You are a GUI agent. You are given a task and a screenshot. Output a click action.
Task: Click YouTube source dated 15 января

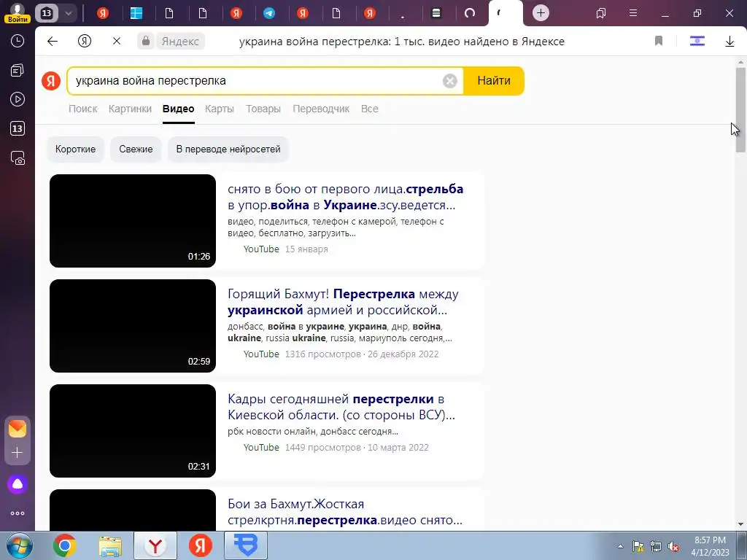click(261, 249)
